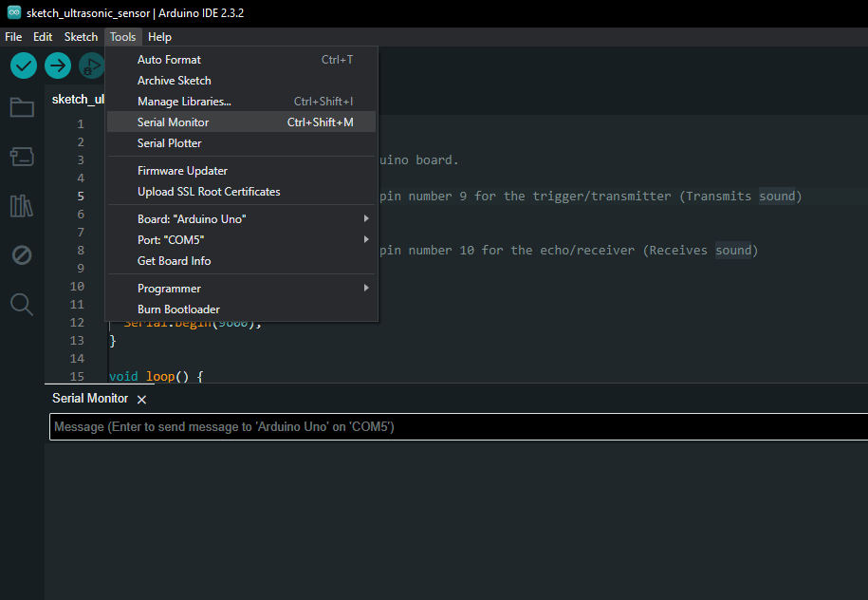Open the Help menu

coord(159,37)
